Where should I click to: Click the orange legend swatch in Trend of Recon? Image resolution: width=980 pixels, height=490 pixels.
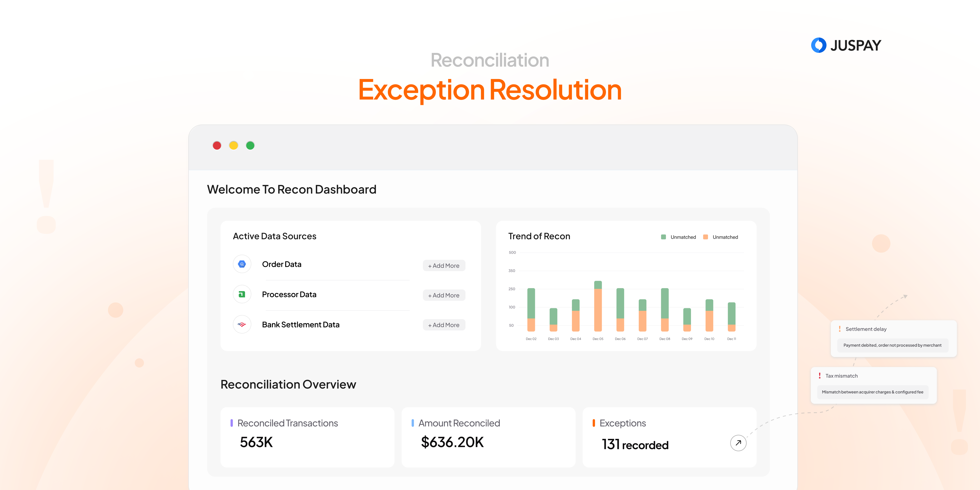click(x=705, y=237)
